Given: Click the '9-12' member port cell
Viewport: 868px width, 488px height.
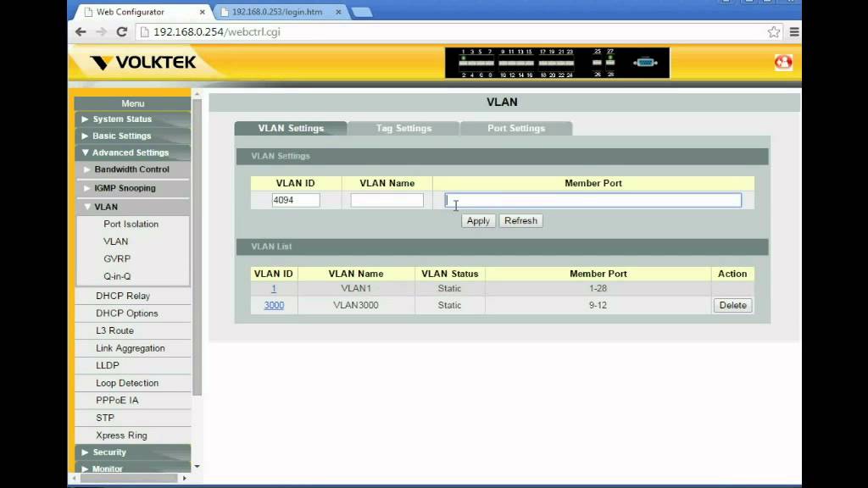Looking at the screenshot, I should point(598,305).
